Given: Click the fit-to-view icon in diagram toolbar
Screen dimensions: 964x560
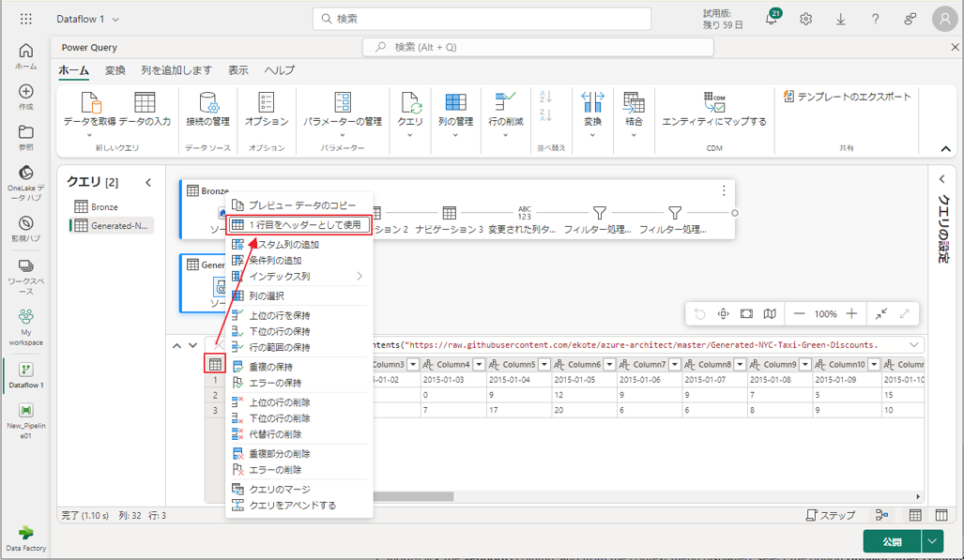Looking at the screenshot, I should (x=746, y=314).
